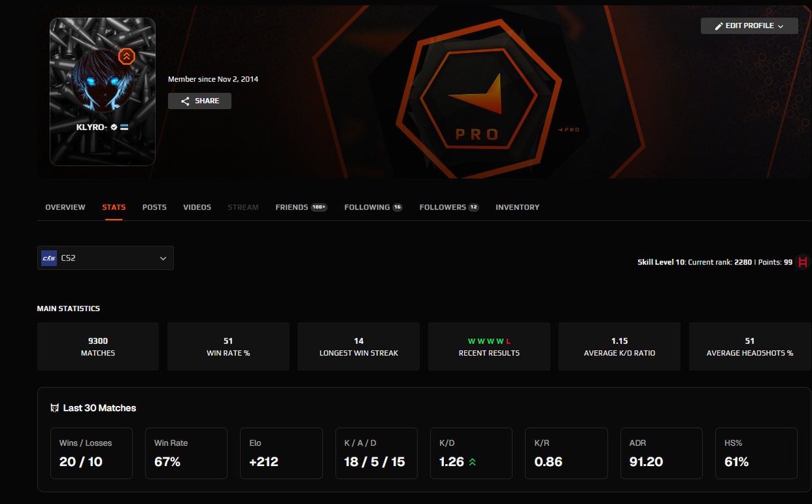
Task: Click the HS% 61% tile
Action: tap(757, 453)
